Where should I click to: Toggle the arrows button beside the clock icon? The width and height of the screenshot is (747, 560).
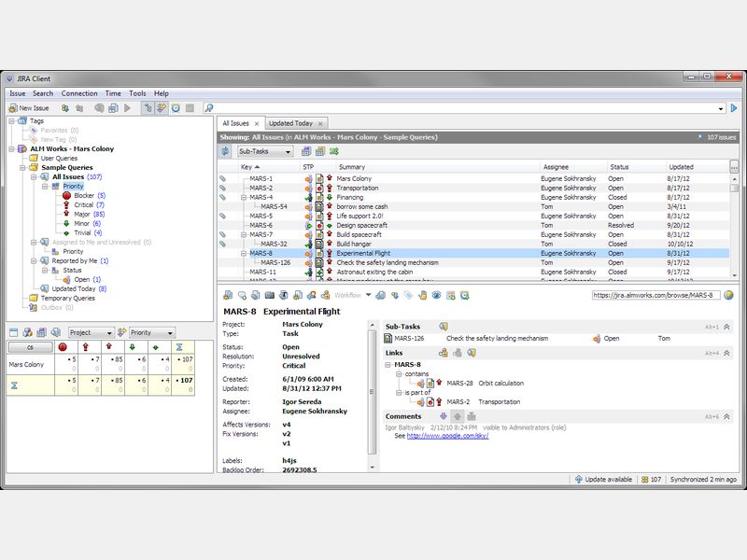162,108
